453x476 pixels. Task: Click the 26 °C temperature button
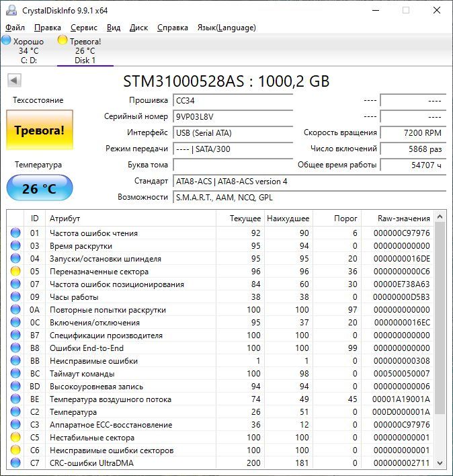(40, 188)
